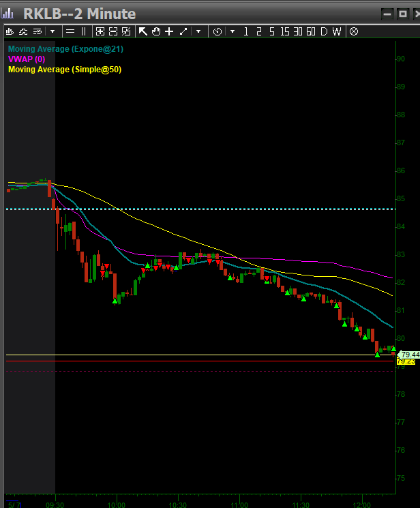Select the crosshair plus tool
Image resolution: width=420 pixels, height=508 pixels.
(169, 31)
